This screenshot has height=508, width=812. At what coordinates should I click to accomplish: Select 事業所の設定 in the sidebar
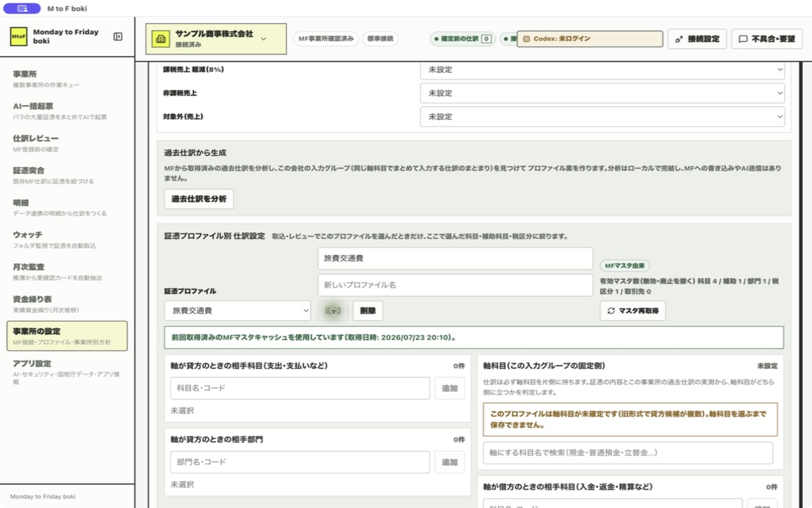pyautogui.click(x=67, y=336)
